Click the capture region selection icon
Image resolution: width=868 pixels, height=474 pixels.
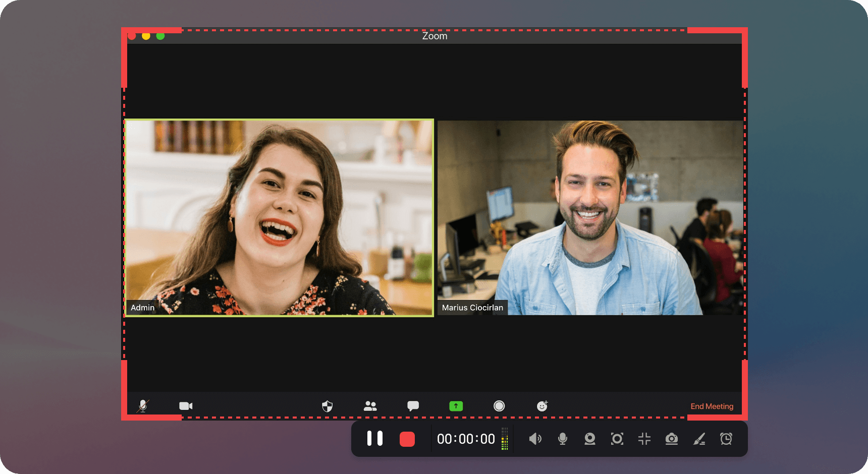(617, 439)
